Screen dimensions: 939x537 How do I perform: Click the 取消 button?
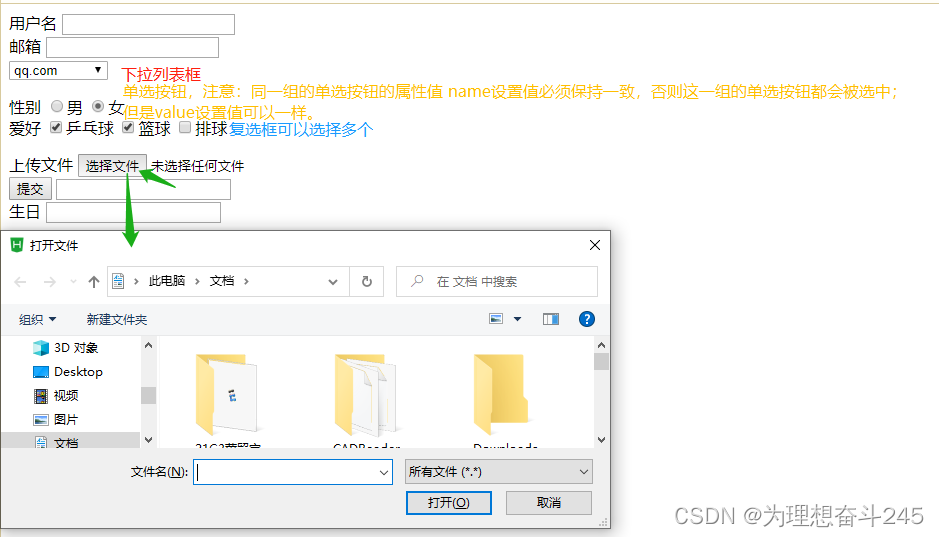tap(549, 503)
